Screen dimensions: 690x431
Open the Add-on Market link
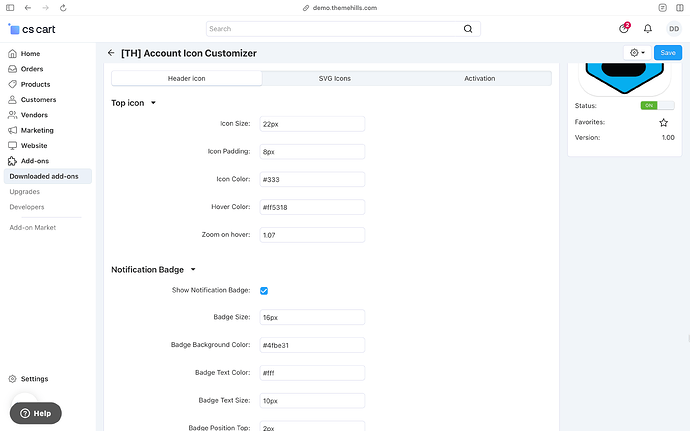click(33, 228)
